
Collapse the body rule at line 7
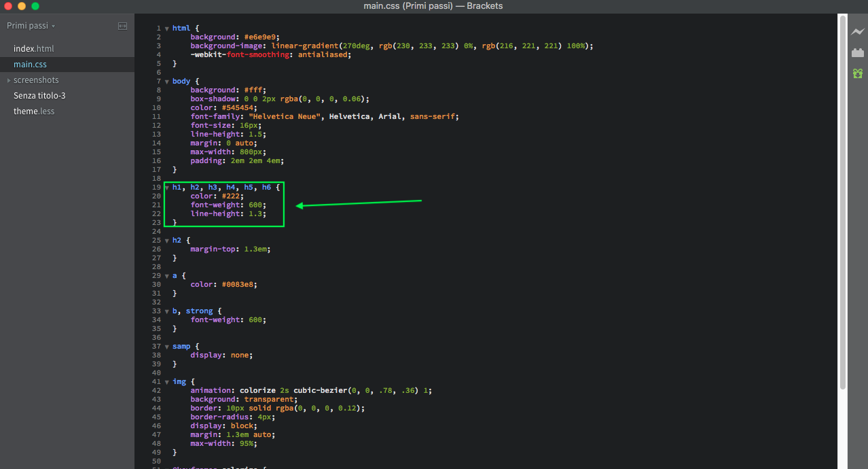[x=167, y=82]
